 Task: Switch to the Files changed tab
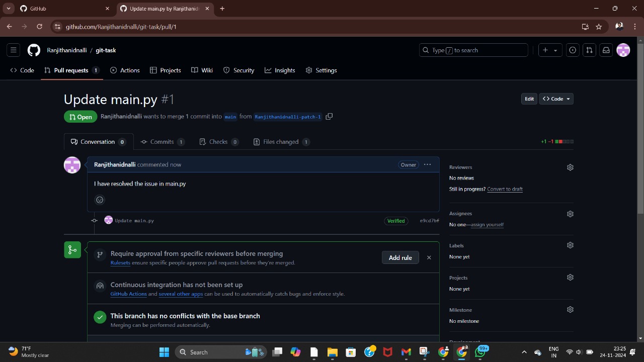pos(281,142)
